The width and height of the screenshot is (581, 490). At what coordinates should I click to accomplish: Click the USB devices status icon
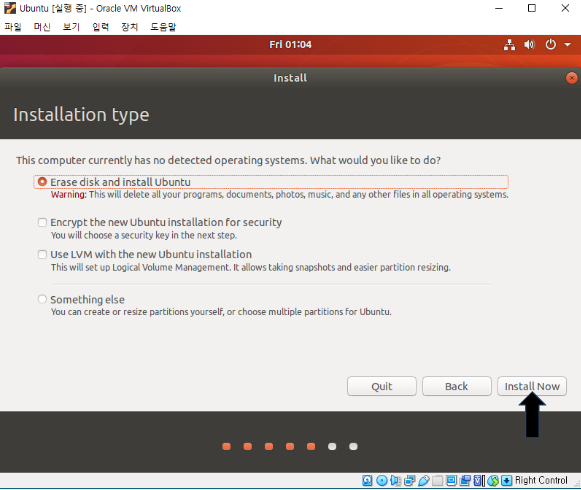[x=424, y=481]
